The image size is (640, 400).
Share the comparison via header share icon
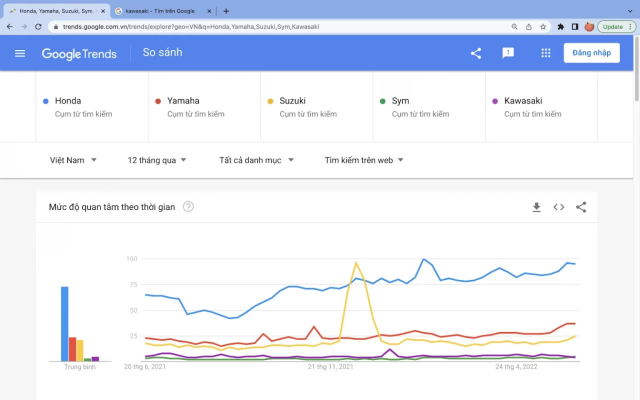[x=476, y=53]
